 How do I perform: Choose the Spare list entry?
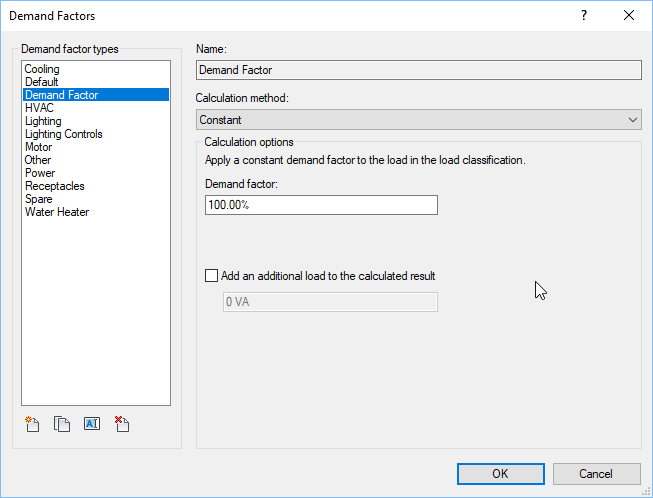[39, 199]
